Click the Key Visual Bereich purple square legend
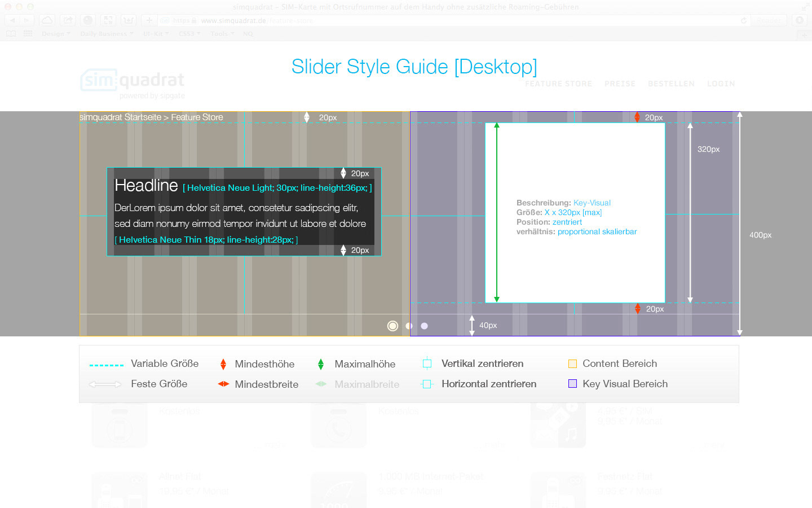This screenshot has width=812, height=508. point(572,384)
